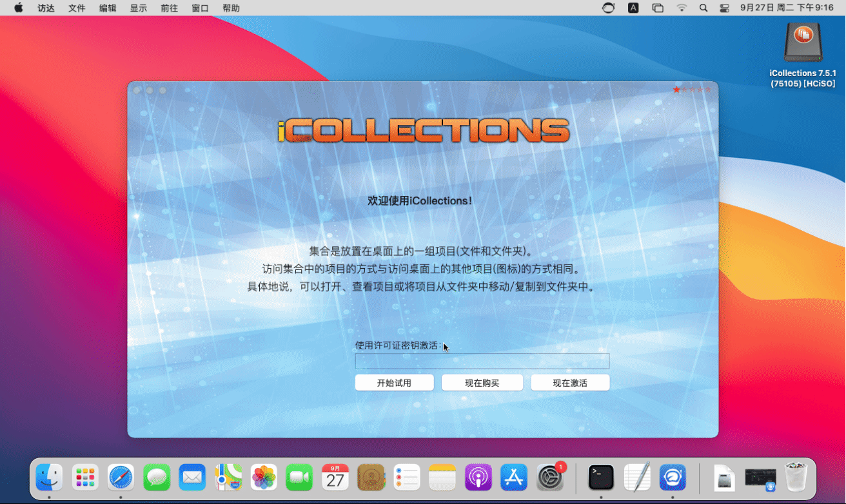This screenshot has height=504, width=846.
Task: Open Notes from the Dock
Action: [442, 478]
